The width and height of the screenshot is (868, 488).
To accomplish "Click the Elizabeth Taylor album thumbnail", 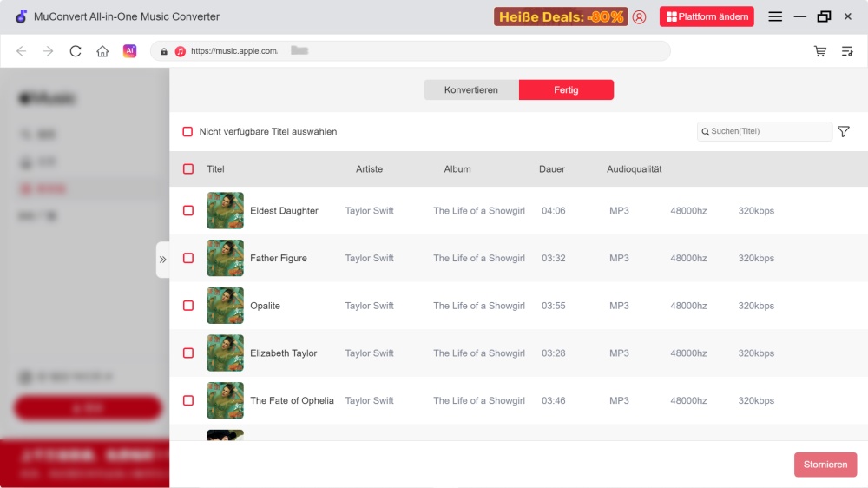I will click(x=226, y=353).
